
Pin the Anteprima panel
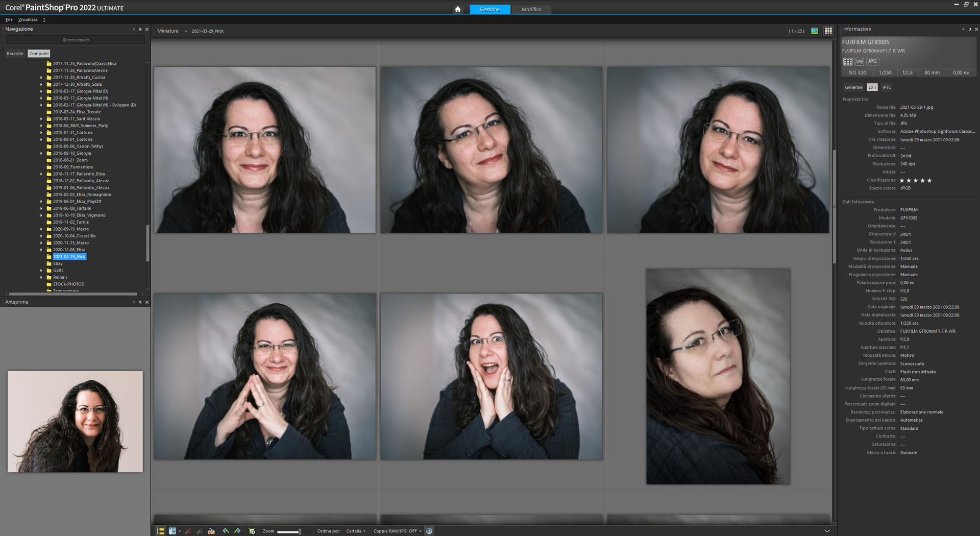(x=140, y=302)
